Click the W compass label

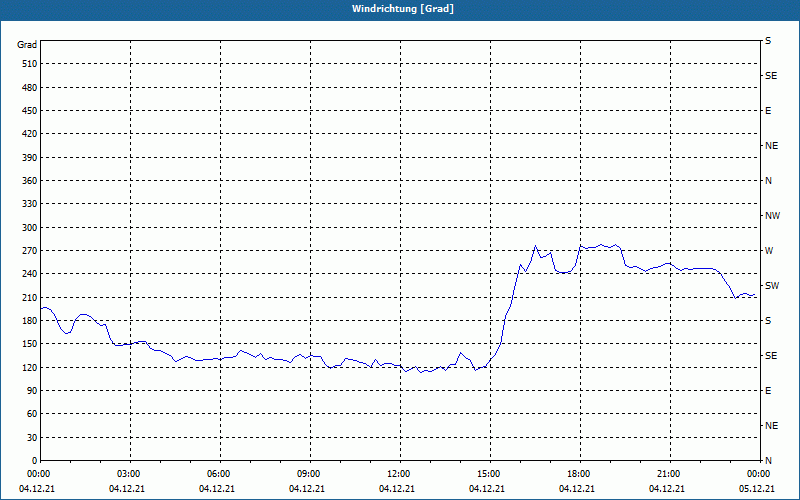[x=769, y=251]
